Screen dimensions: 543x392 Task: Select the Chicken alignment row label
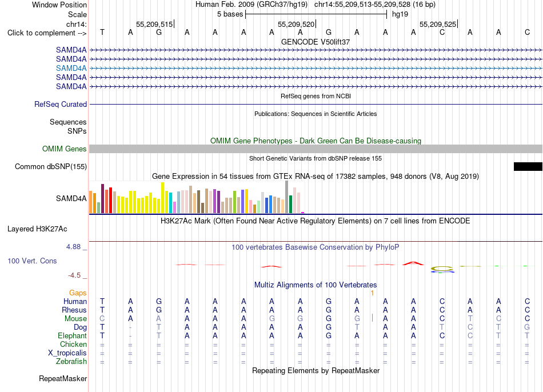coord(73,344)
